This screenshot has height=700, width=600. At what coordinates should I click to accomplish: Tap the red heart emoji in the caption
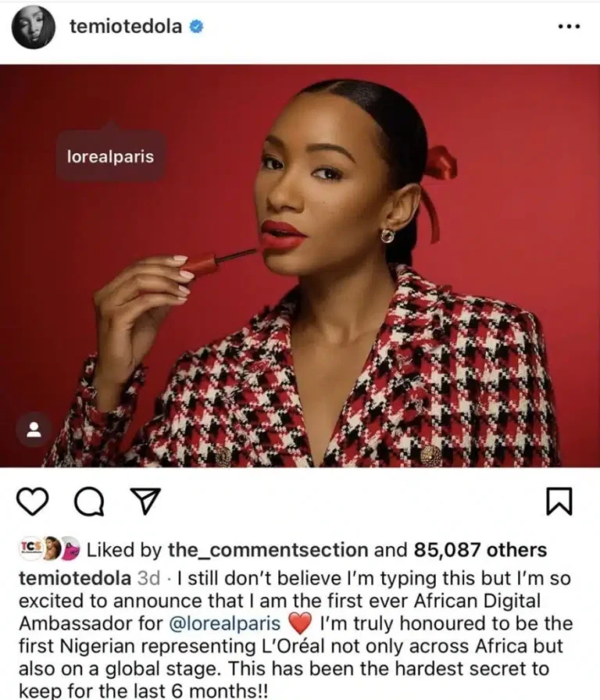tap(299, 623)
